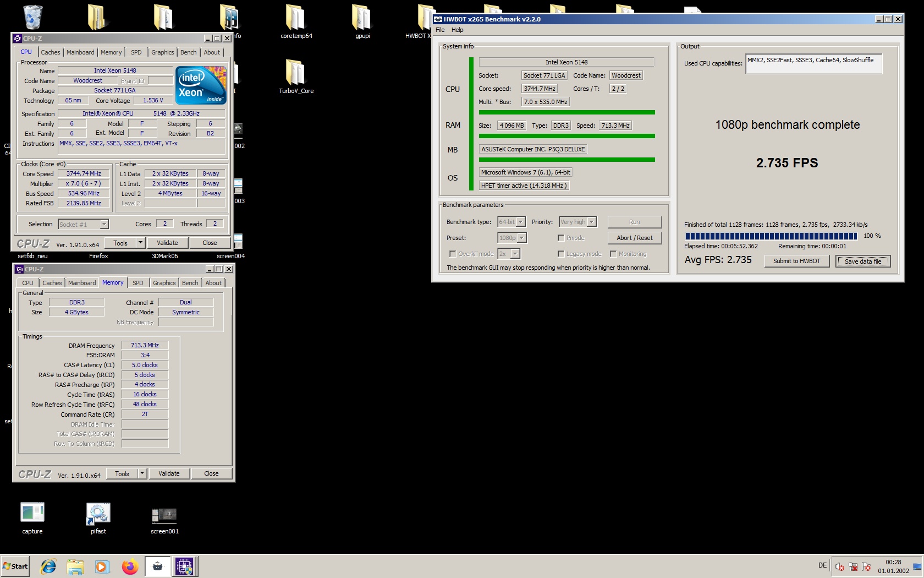Click the DRAM Frequency 713.3 MHz value
Image resolution: width=924 pixels, height=578 pixels.
[145, 345]
